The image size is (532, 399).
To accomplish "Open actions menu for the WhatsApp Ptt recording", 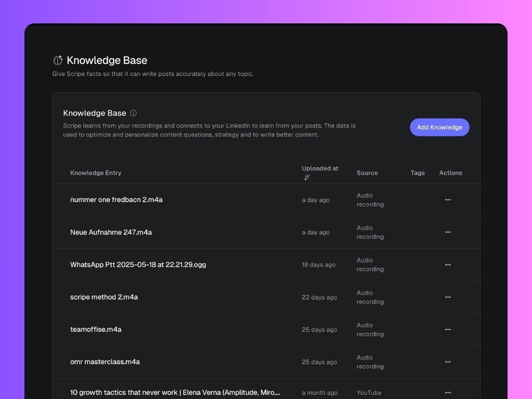I will (x=448, y=264).
